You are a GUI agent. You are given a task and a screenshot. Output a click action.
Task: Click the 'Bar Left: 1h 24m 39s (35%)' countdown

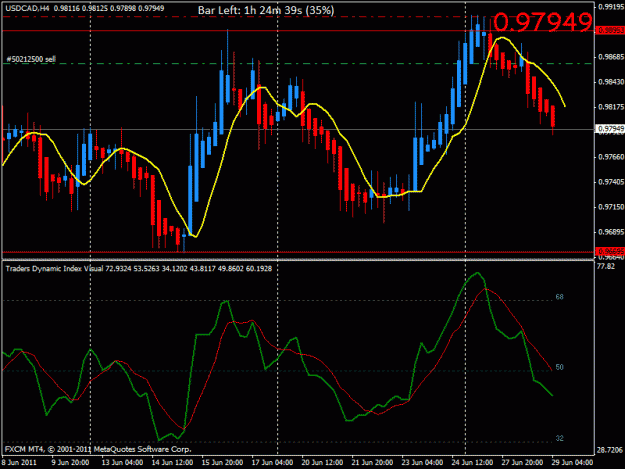(x=266, y=10)
